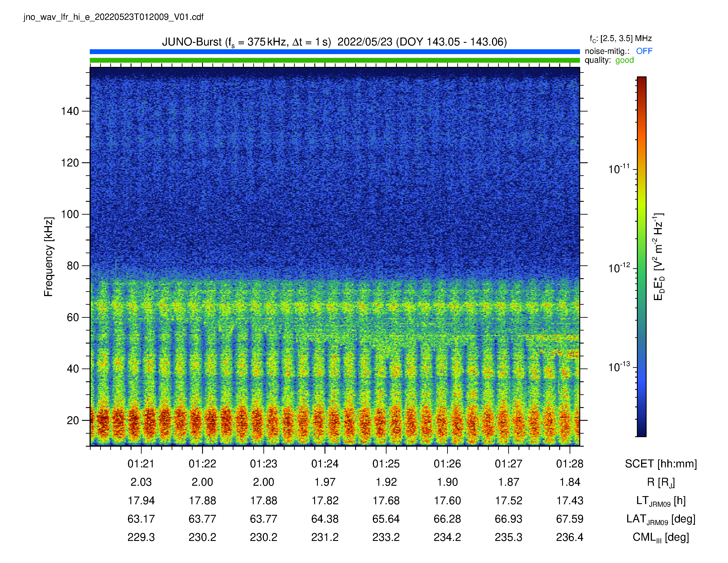Click the 10^-13 colorbar tick label
This screenshot has height=563, width=728.
[x=619, y=367]
